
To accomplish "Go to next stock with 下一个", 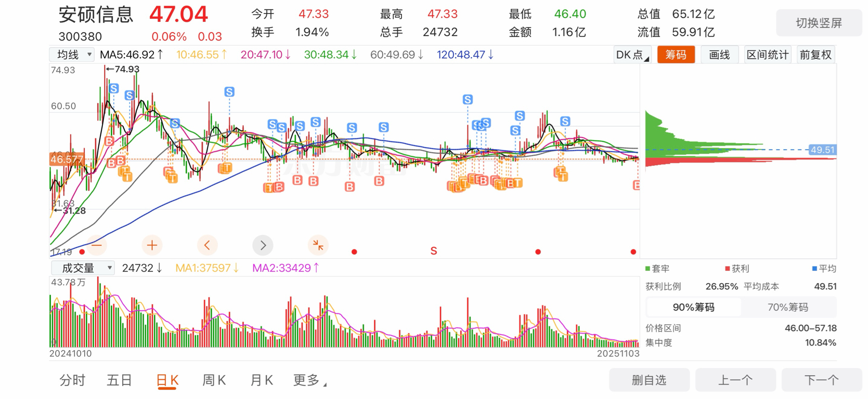I will (822, 380).
